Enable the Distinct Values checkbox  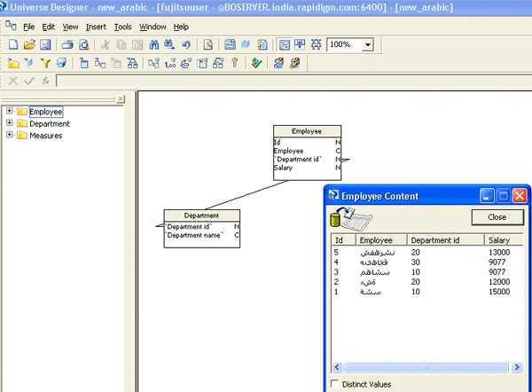coord(334,384)
